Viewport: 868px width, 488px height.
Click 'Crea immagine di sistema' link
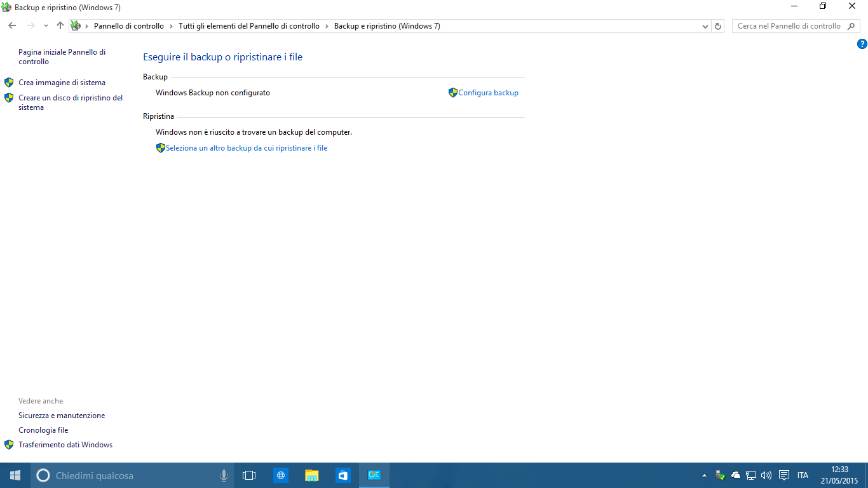(x=62, y=83)
